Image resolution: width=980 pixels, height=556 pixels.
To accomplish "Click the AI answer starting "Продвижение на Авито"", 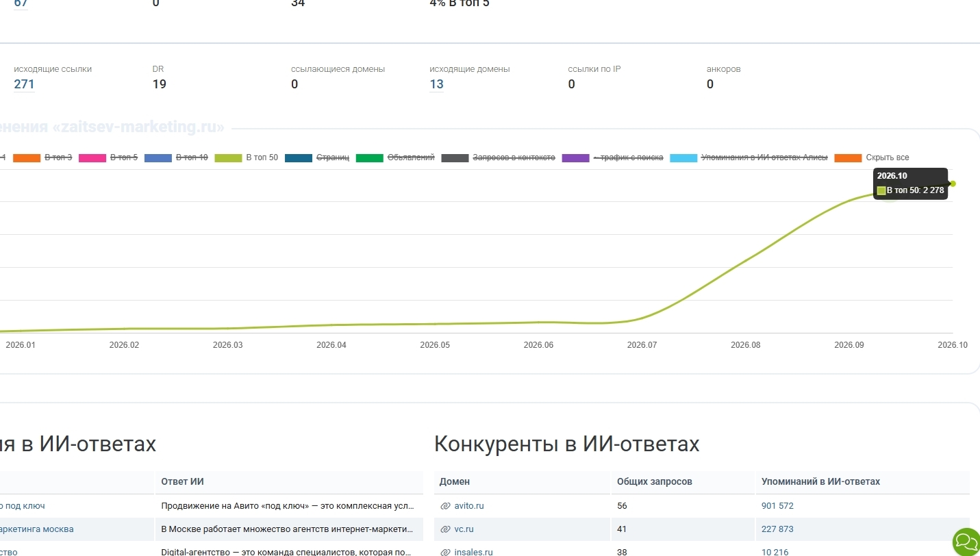I will click(288, 506).
